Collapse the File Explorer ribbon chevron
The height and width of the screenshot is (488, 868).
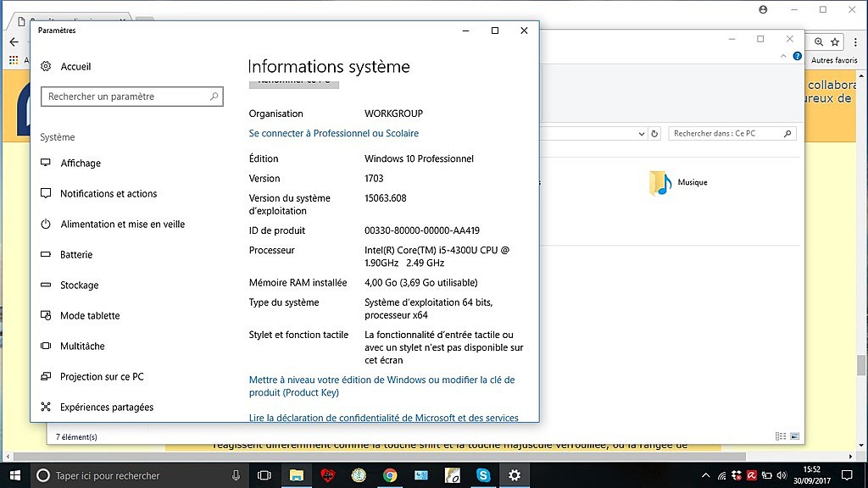(783, 56)
